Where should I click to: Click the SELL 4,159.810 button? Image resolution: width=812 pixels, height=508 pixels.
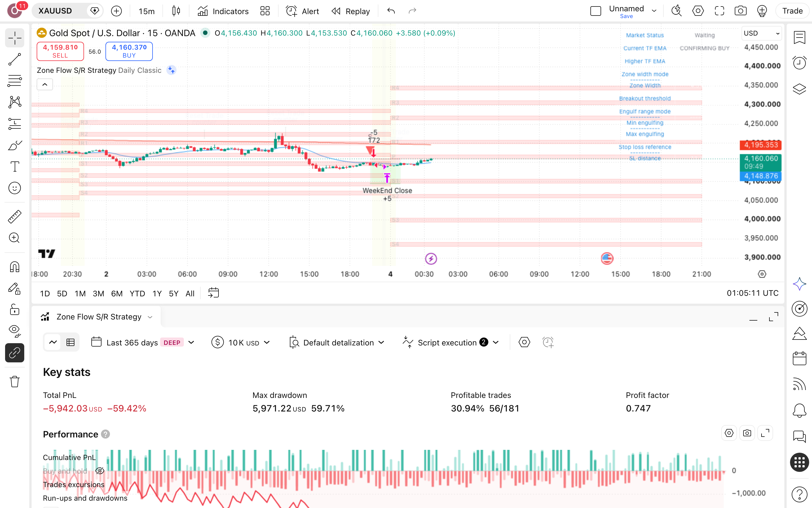[60, 51]
